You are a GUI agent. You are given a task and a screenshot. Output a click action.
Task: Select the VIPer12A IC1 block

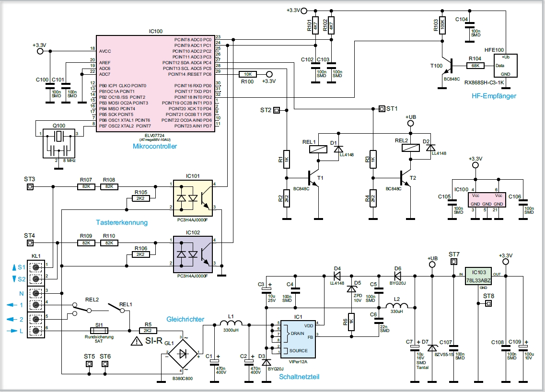[x=298, y=339]
